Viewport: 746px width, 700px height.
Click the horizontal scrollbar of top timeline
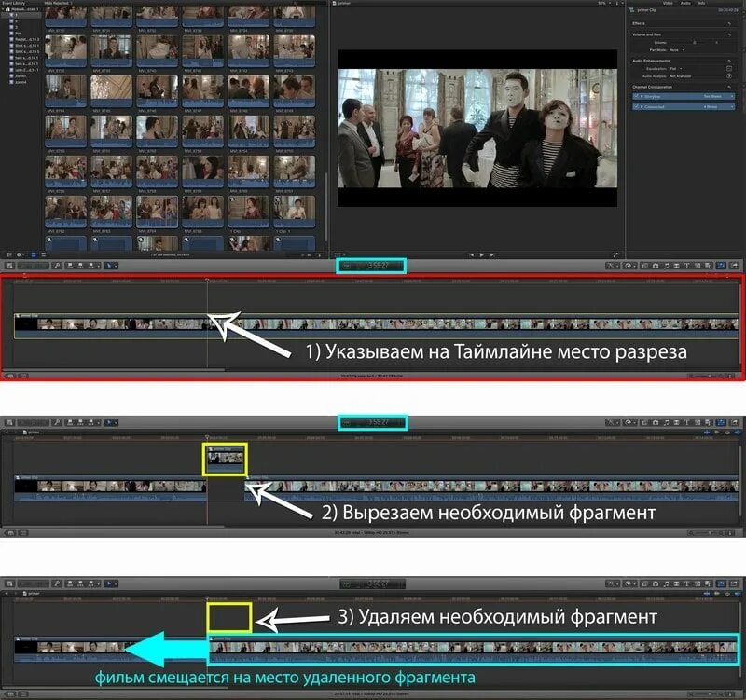[114, 369]
